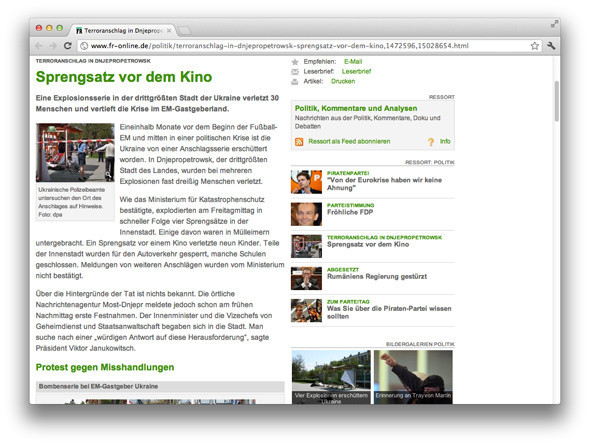Open sidebar headline Sprengsatz vor dem Kino
The height and width of the screenshot is (445, 590).
(368, 244)
